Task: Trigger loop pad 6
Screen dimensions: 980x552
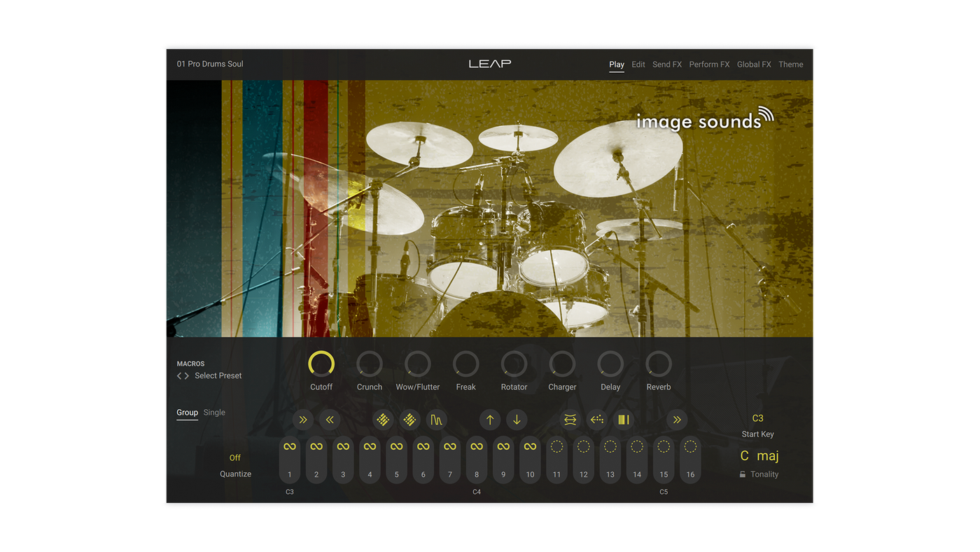Action: tap(423, 460)
